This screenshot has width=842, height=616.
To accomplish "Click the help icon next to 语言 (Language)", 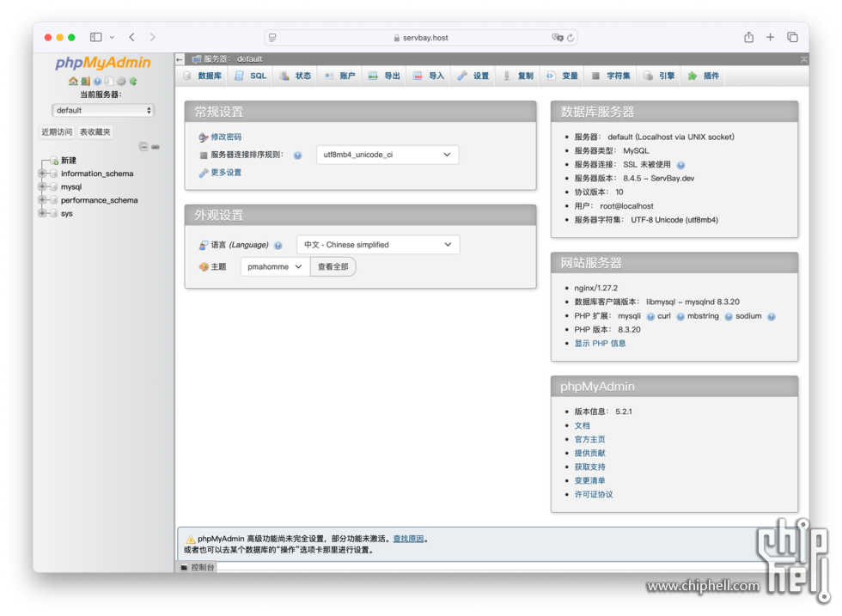I will (x=278, y=246).
